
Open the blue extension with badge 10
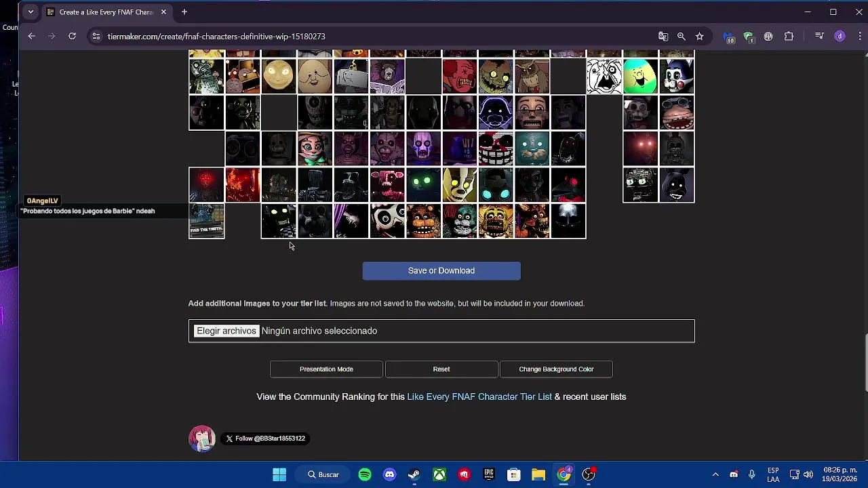pyautogui.click(x=728, y=37)
